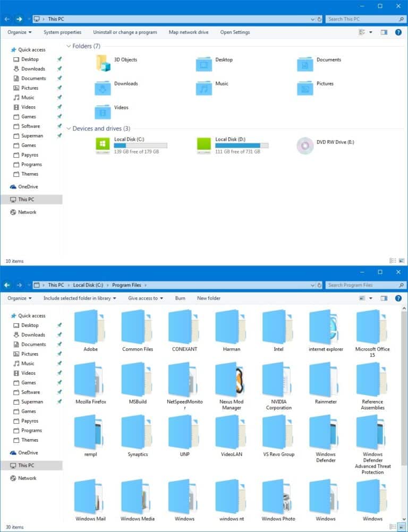Click the help icon in This PC window
Viewport: 408px width, 532px height.
[398, 32]
